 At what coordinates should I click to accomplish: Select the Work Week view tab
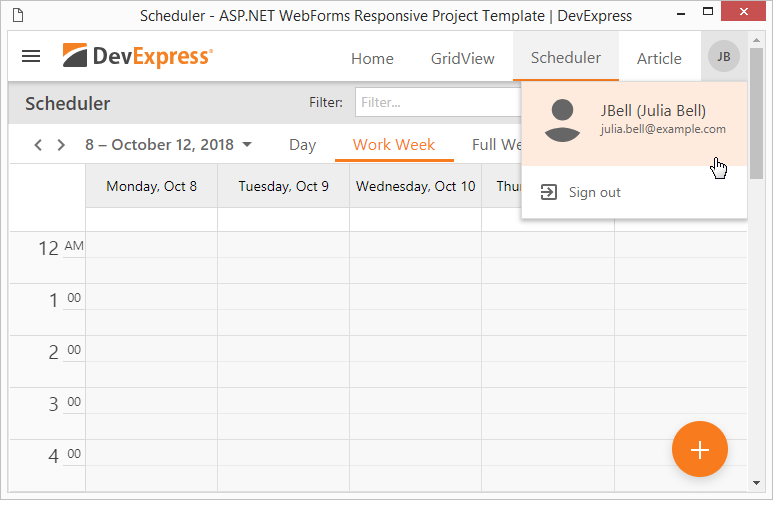(393, 145)
